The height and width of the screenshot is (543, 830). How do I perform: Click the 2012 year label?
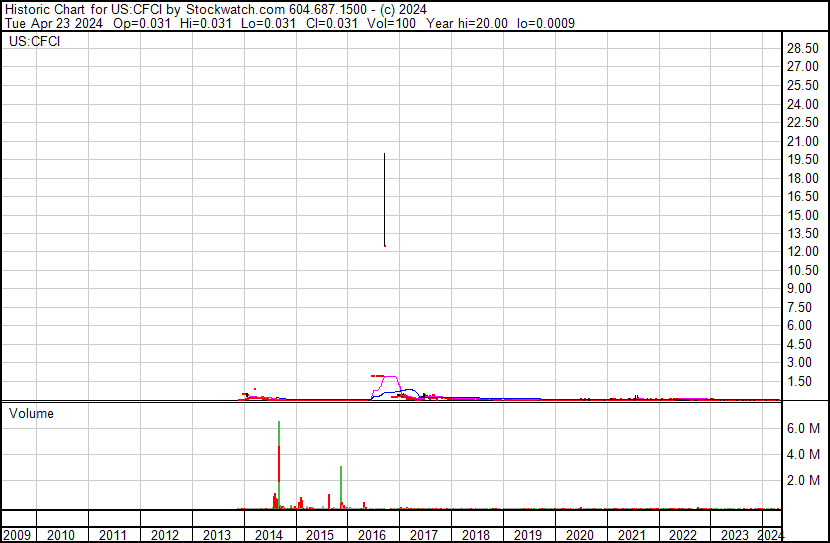[x=165, y=535]
